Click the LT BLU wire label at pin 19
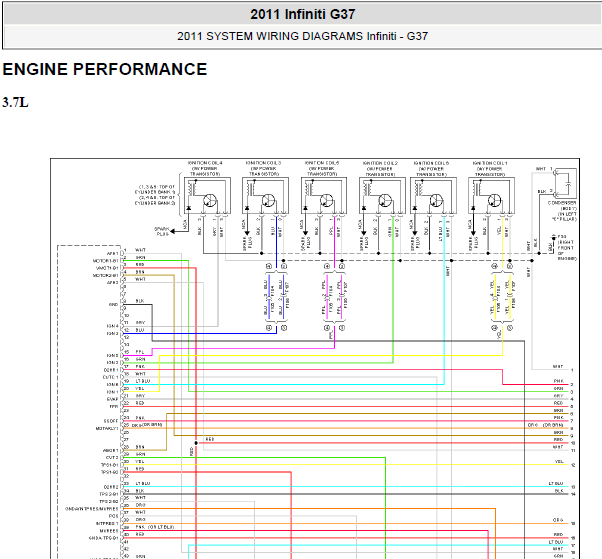602x559 pixels. [142, 381]
